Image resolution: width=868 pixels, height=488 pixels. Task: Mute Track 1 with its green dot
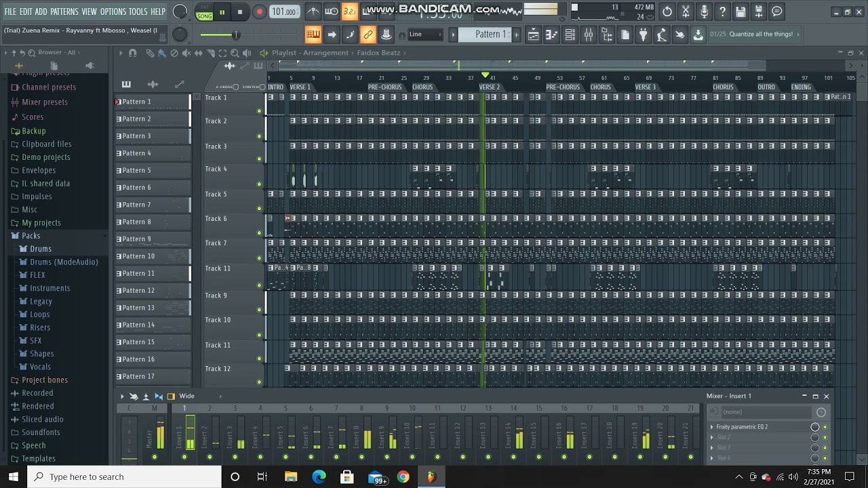pyautogui.click(x=259, y=110)
